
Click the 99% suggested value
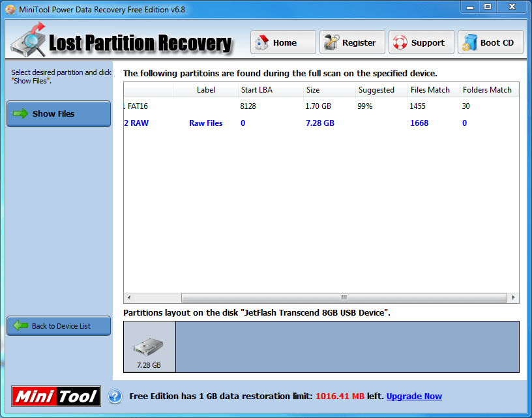[x=364, y=106]
